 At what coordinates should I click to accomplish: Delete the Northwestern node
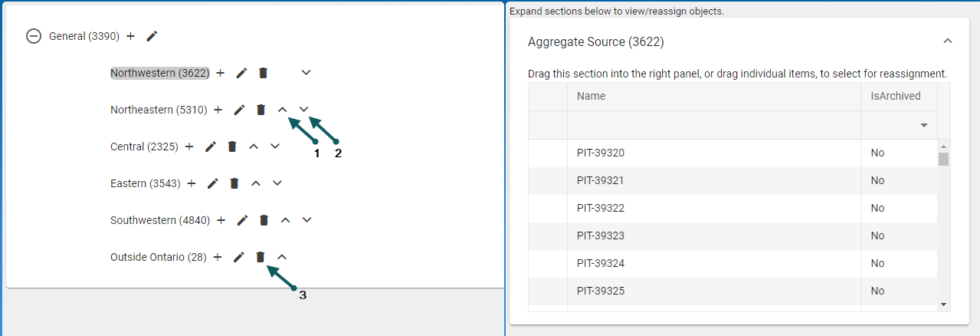tap(263, 73)
